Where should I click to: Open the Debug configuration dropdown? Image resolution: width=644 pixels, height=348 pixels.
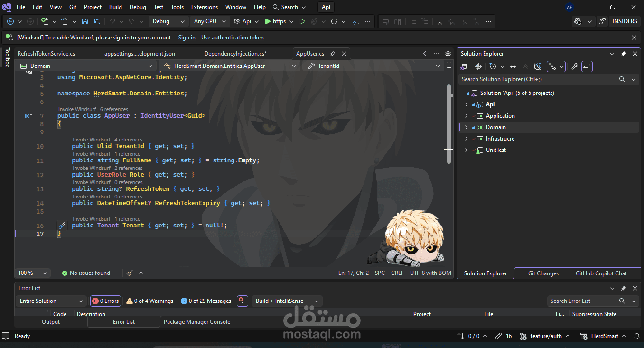[x=169, y=21]
